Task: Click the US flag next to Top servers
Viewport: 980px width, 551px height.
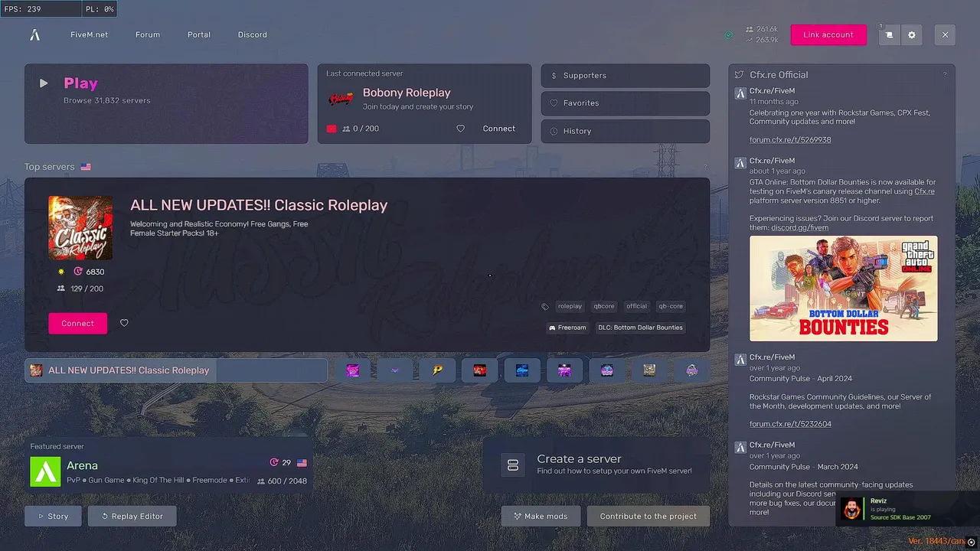Action: [86, 167]
